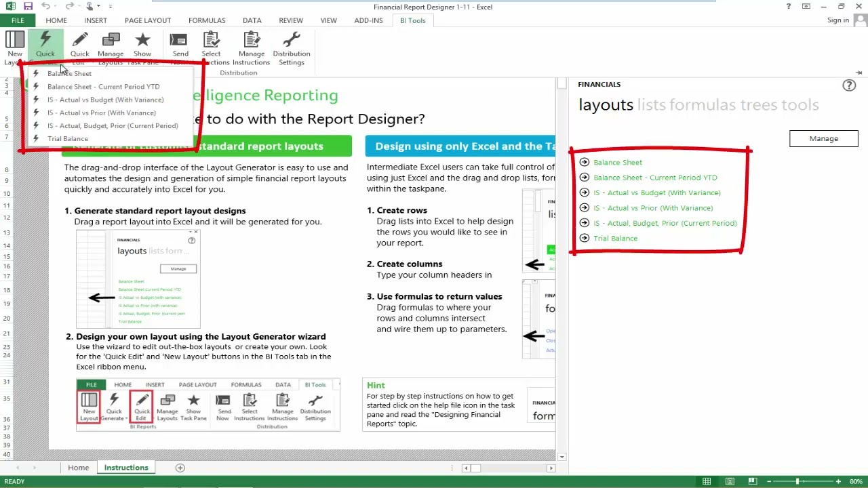Screen dimensions: 868x488
Task: Click the zoom in plus button
Action: 838,481
